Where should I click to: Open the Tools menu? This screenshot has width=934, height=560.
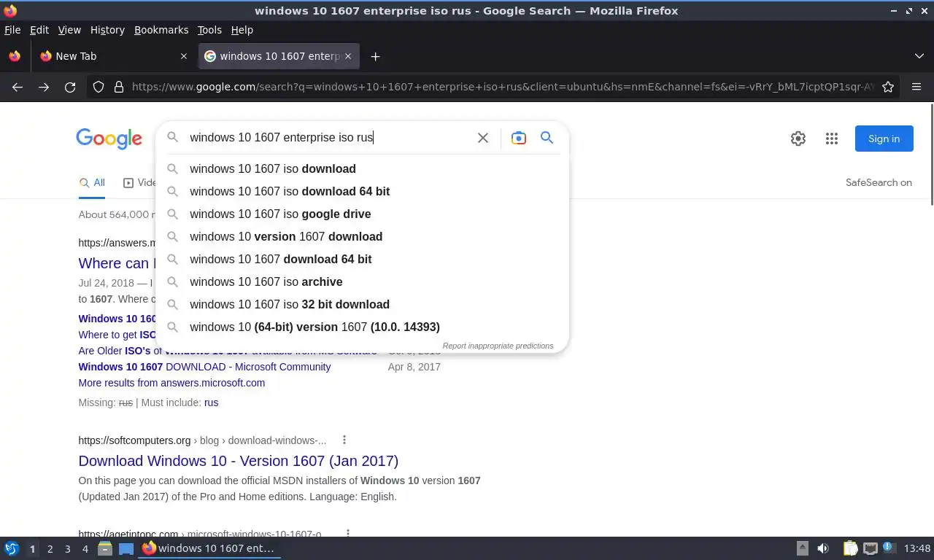coord(209,30)
